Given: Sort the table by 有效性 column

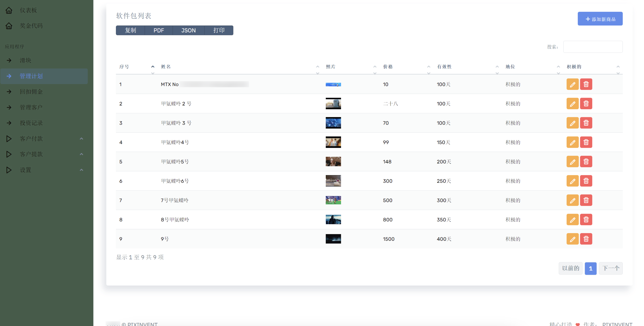Looking at the screenshot, I should pos(444,67).
